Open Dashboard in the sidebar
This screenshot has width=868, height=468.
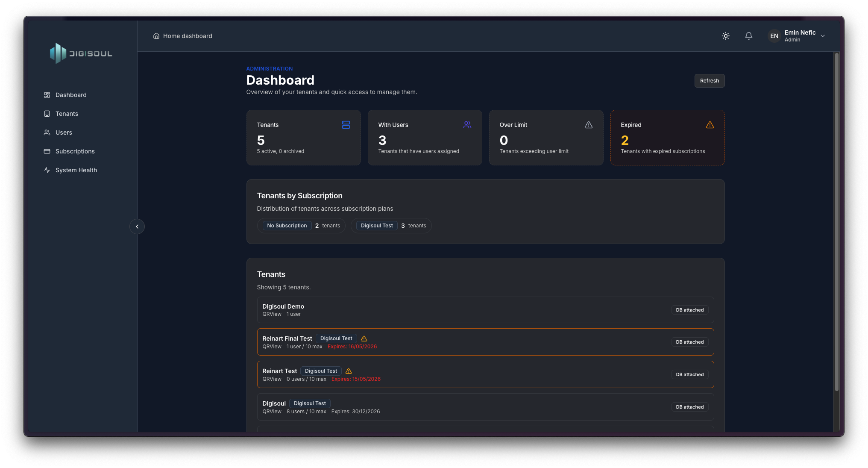71,95
